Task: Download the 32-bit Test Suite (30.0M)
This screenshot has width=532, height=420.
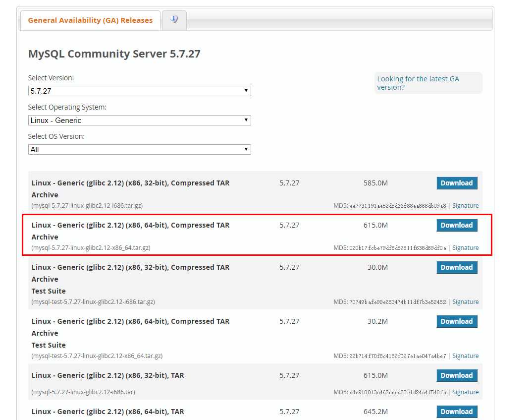Action: (457, 267)
